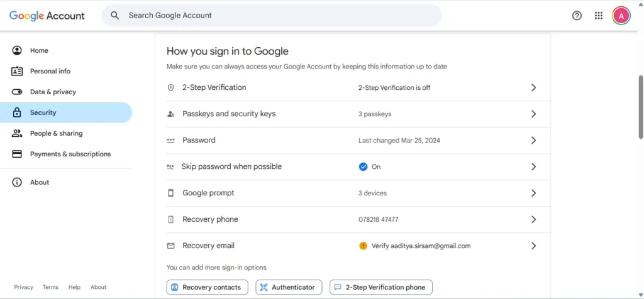644x299 pixels.
Task: Open the Privacy footer link
Action: 23,287
